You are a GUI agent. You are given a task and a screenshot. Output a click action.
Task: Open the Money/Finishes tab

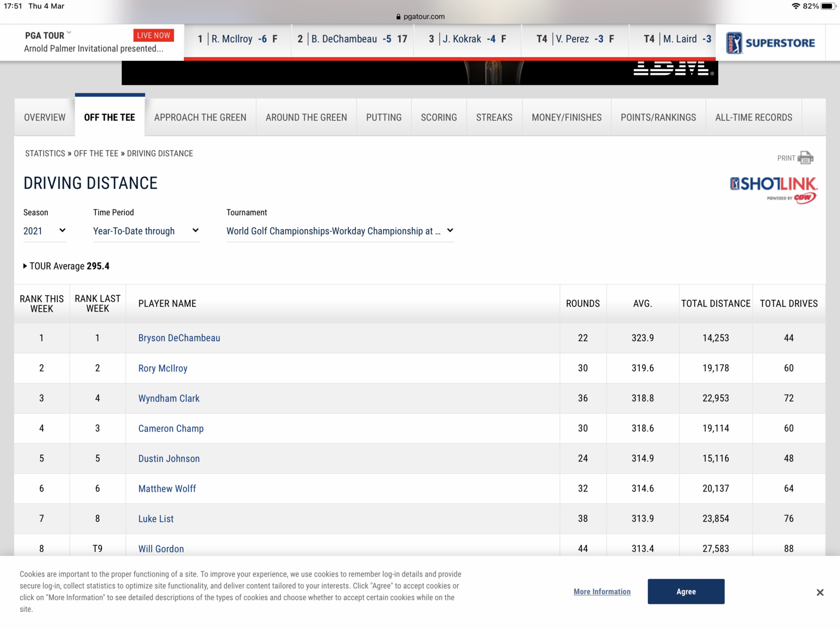(566, 118)
